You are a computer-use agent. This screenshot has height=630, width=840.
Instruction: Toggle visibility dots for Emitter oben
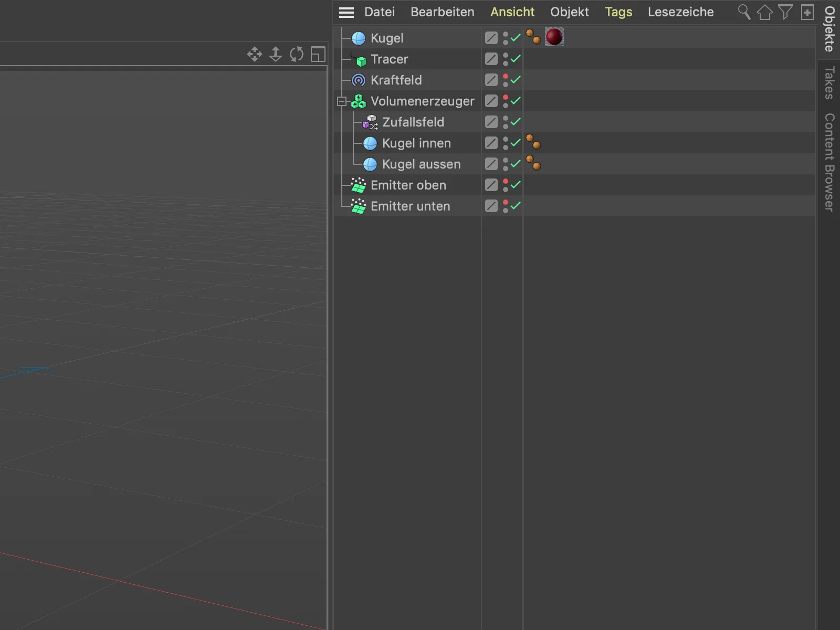coord(506,185)
